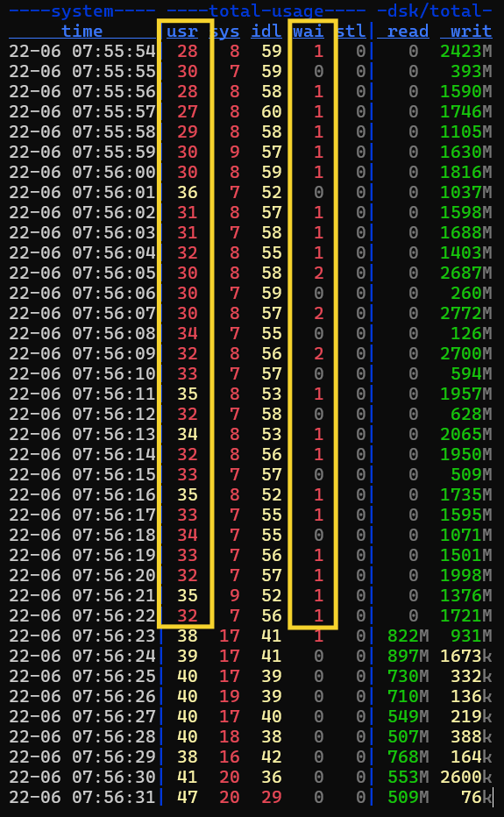This screenshot has height=817, width=504.
Task: Click read value 553M
Action: pos(408,777)
